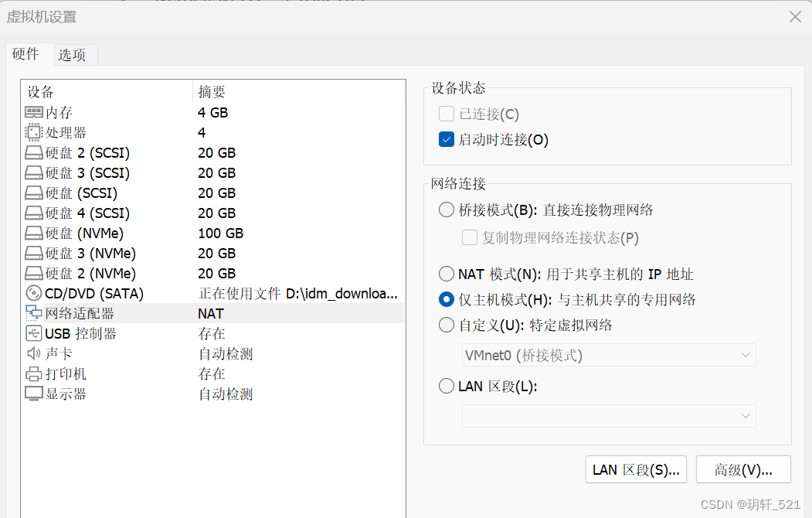This screenshot has height=518, width=812.
Task: Click the 设备 column header
Action: click(x=40, y=92)
